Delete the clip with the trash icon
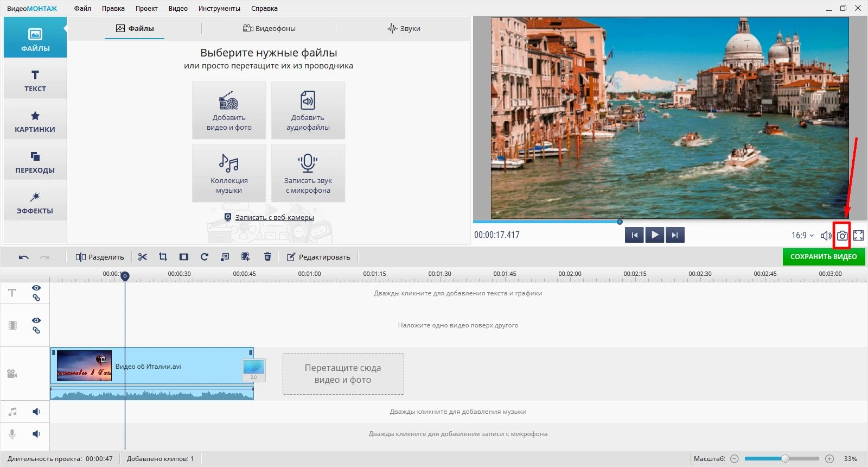This screenshot has width=868, height=467. pos(267,257)
